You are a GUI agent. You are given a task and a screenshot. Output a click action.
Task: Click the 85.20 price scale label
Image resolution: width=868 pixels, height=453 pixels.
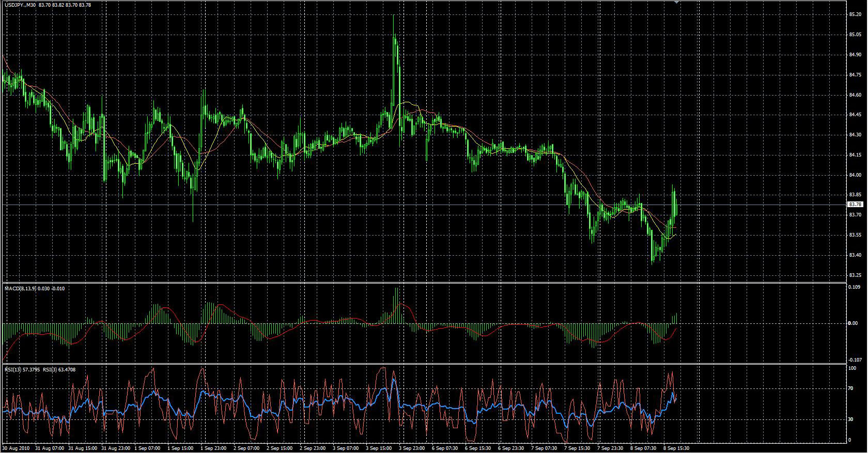pos(855,14)
